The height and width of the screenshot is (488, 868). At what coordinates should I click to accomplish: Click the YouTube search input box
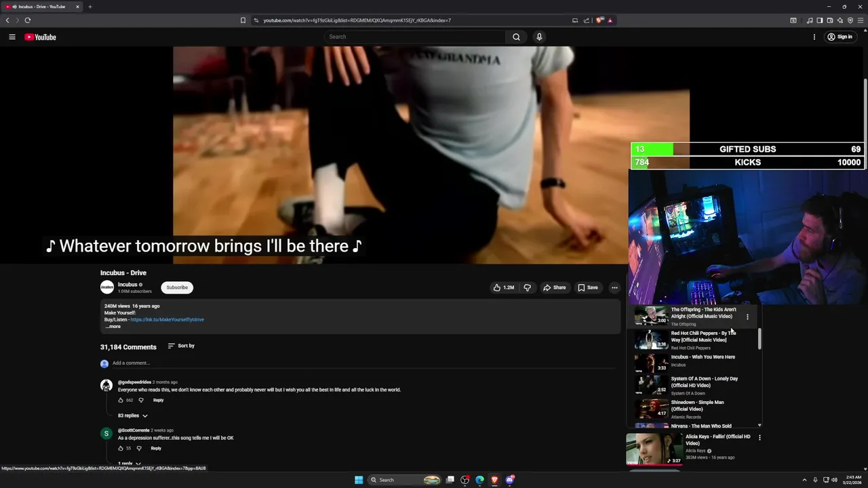[x=414, y=37]
